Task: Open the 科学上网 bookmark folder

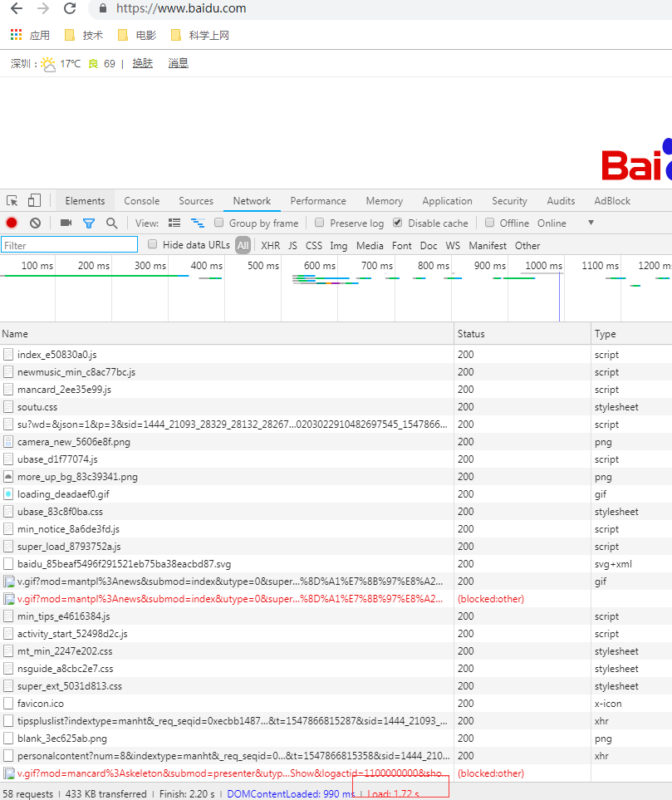Action: point(200,35)
